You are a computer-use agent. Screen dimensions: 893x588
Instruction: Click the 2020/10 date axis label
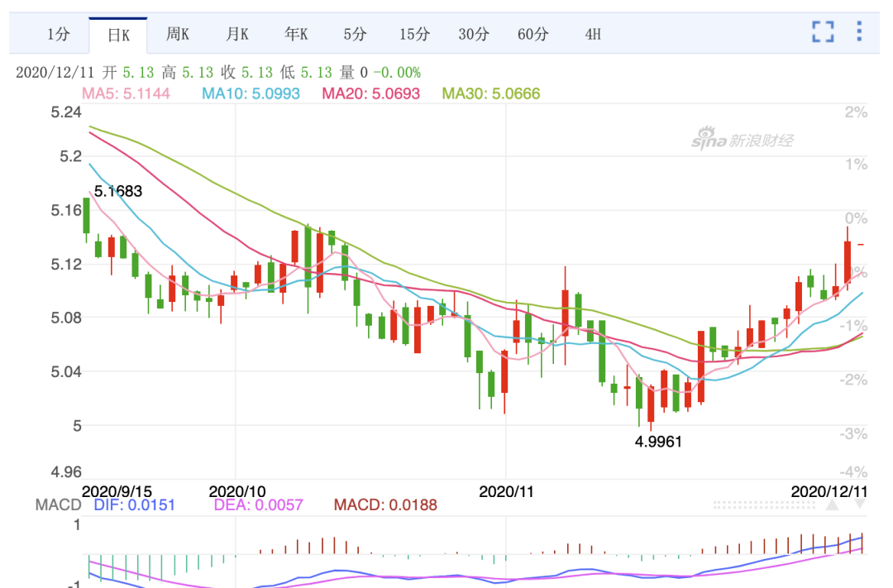point(237,491)
